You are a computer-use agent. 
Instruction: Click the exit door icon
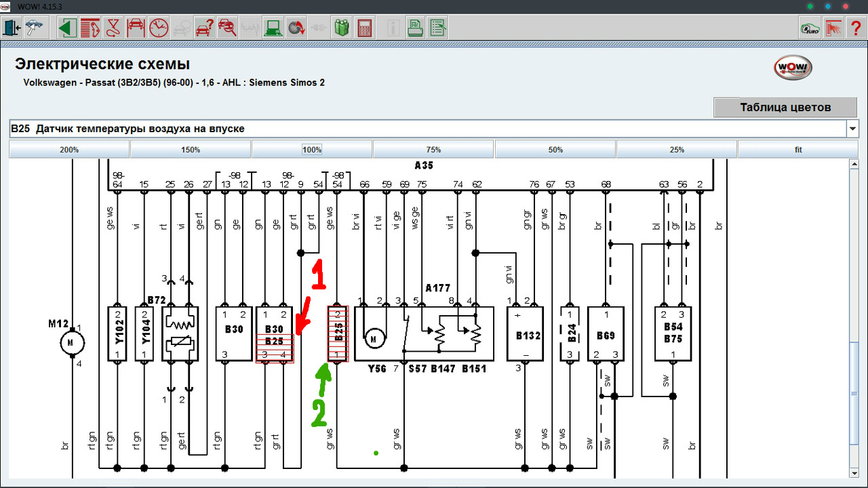12,28
